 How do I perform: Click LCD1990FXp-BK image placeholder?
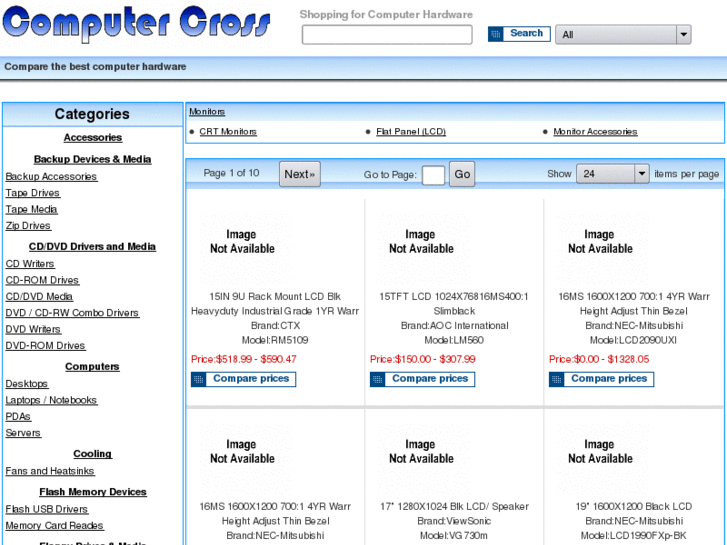tap(603, 458)
